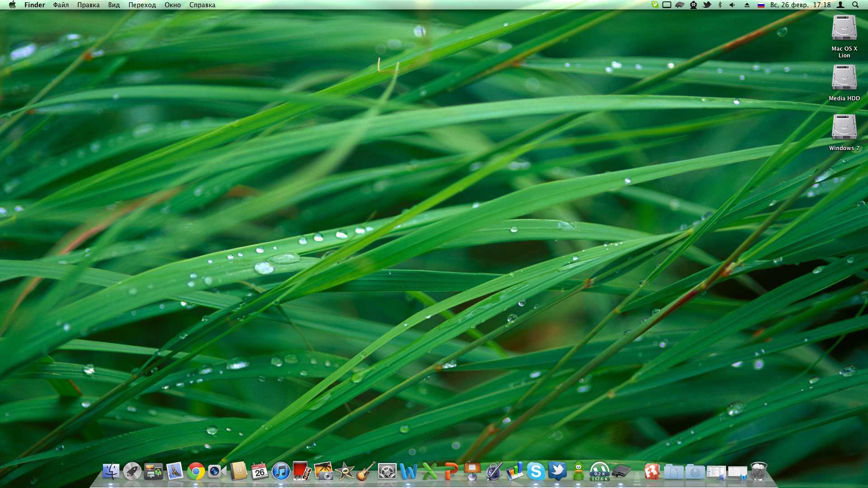Open the Справка menu
Screen dimensions: 868x488
[x=202, y=5]
